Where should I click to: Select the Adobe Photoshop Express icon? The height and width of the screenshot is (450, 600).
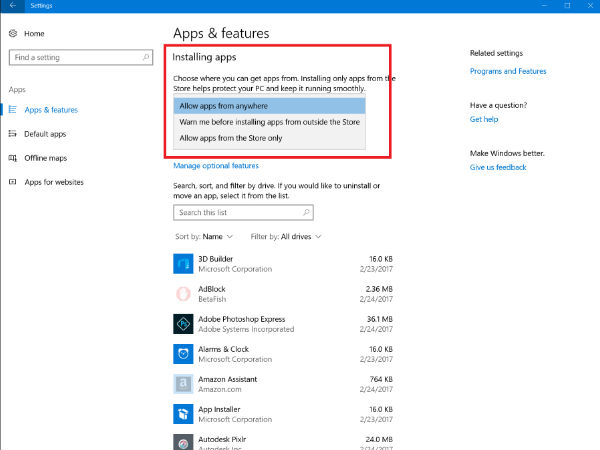(x=183, y=323)
